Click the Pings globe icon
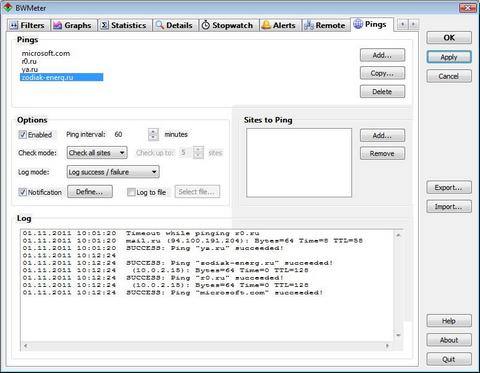This screenshot has height=373, width=480. [x=358, y=24]
